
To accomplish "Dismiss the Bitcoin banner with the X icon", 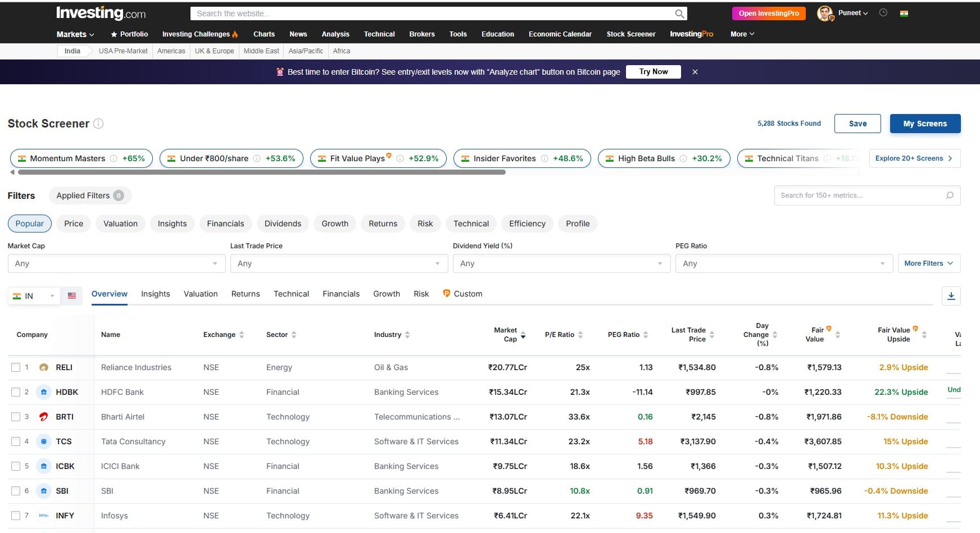I will point(695,72).
